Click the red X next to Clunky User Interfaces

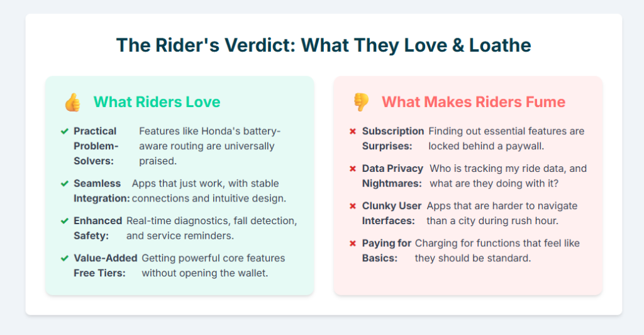click(353, 206)
